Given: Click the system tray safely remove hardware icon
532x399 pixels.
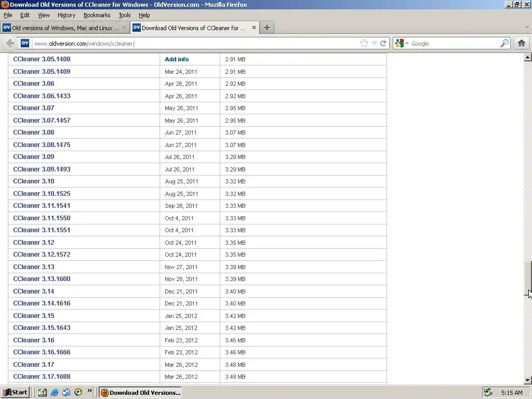Looking at the screenshot, I should 488,393.
